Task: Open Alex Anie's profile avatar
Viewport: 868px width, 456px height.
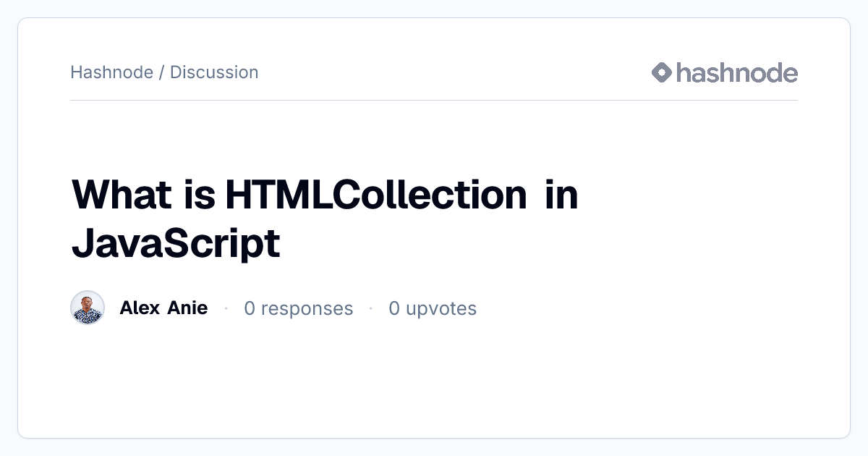Action: (x=88, y=308)
